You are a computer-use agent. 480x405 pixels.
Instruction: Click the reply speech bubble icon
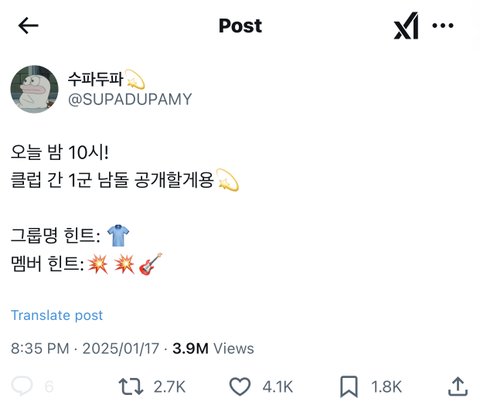[22, 386]
